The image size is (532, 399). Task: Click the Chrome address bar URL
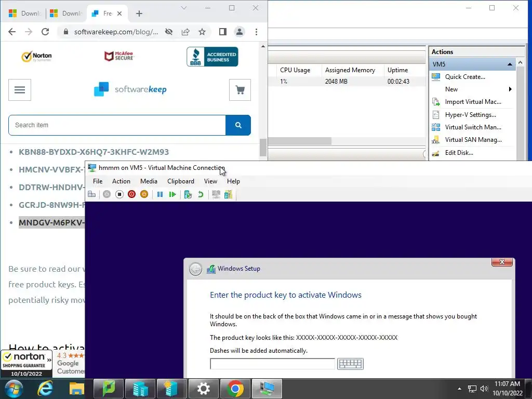tap(116, 32)
